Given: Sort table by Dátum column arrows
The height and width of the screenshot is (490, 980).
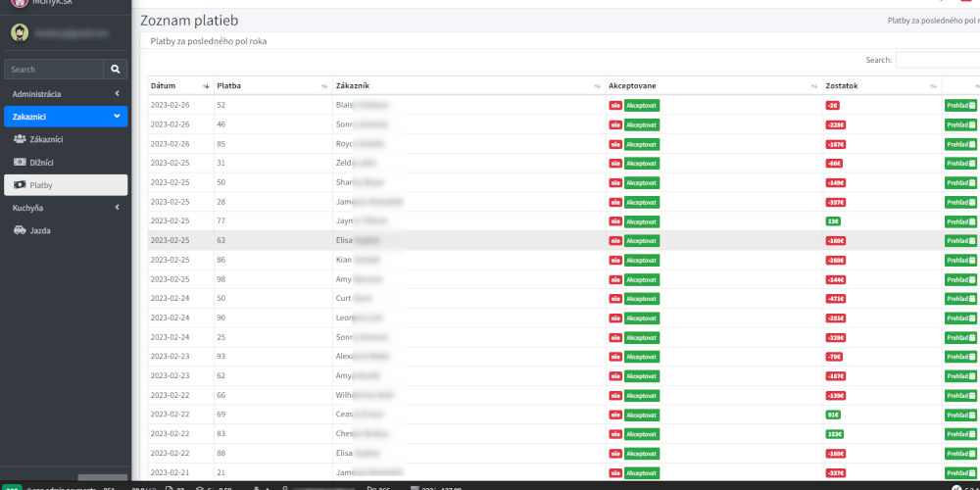Looking at the screenshot, I should click(205, 86).
